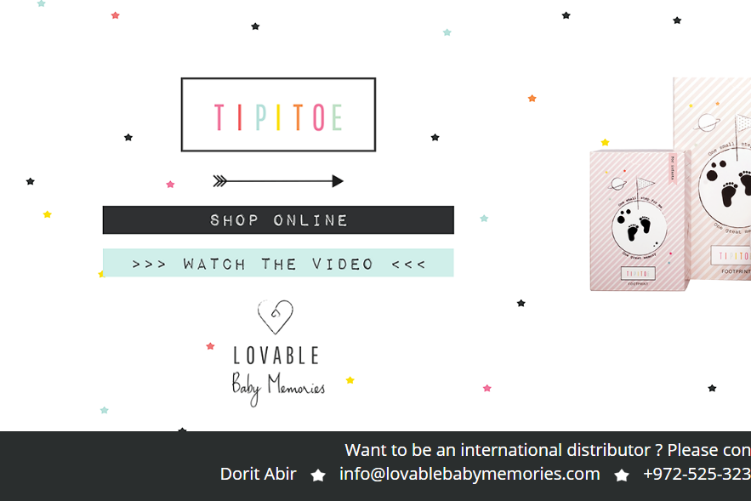Screen dimensions: 751x501
Task: Click the long right-pointing arrow graphic
Action: tap(278, 181)
